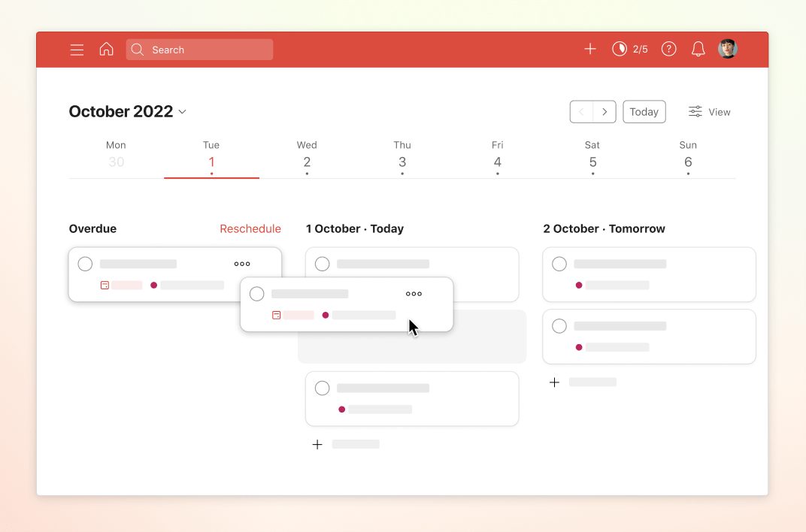Viewport: 806px width, 532px height.
Task: Open more options on Overdue task
Action: pyautogui.click(x=242, y=264)
